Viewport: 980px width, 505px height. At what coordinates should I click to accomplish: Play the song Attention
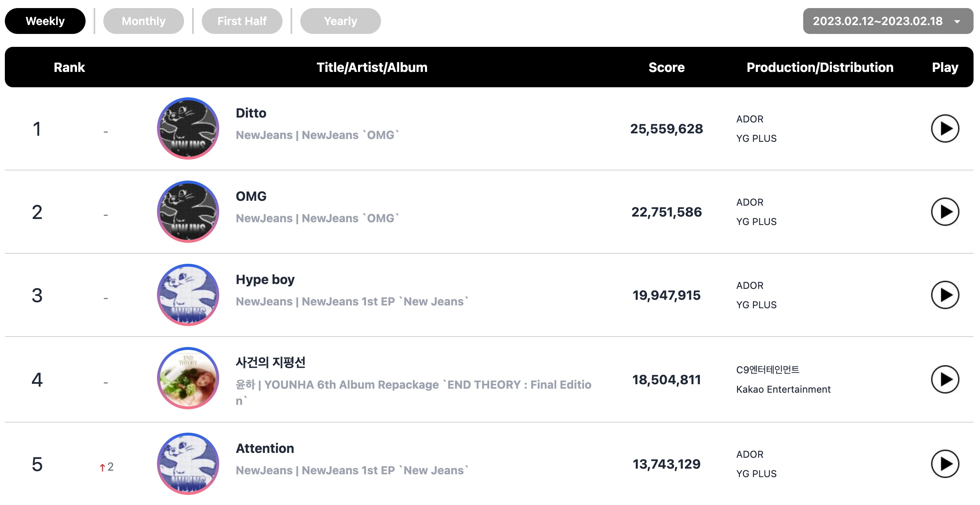[x=945, y=464]
